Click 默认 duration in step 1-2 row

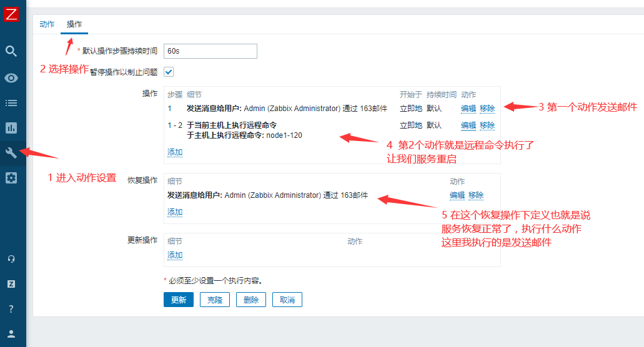tap(434, 125)
